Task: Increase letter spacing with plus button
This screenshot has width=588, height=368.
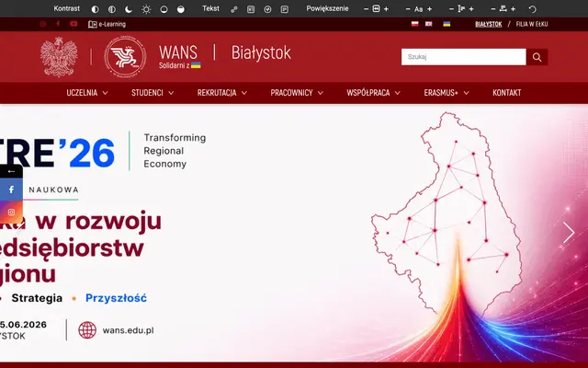Action: (x=513, y=9)
